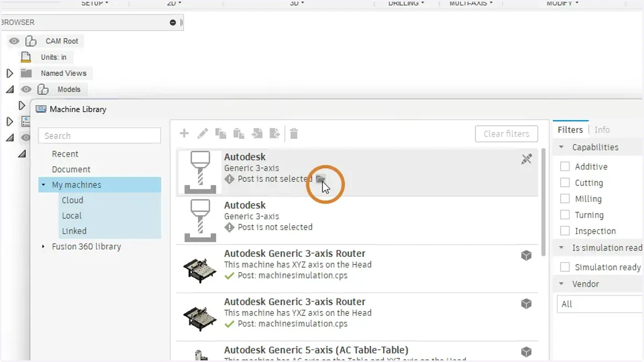Screen dimensions: 644x362
Task: Select Recent in the library tree
Action: point(65,154)
